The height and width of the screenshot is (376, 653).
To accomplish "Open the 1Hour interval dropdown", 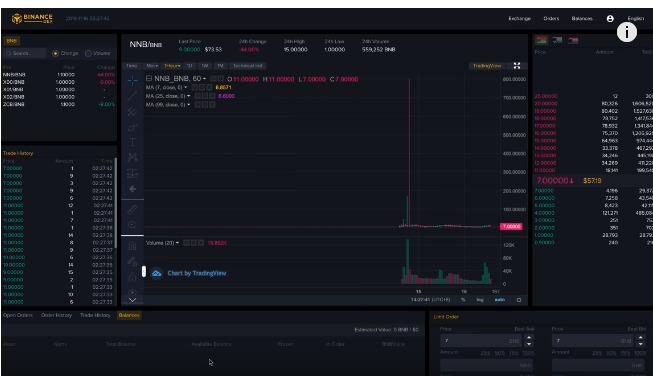I will point(172,66).
